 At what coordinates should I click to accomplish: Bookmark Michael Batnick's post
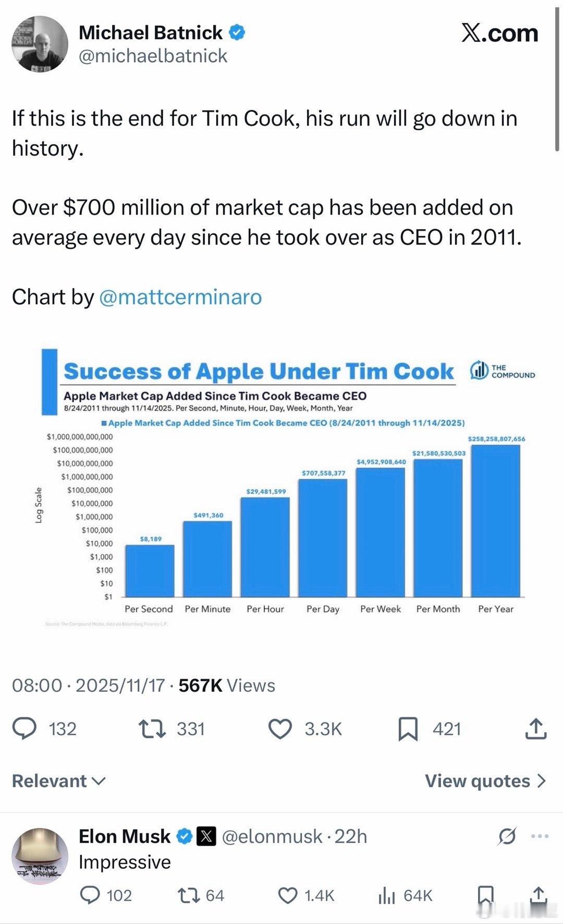coord(408,729)
